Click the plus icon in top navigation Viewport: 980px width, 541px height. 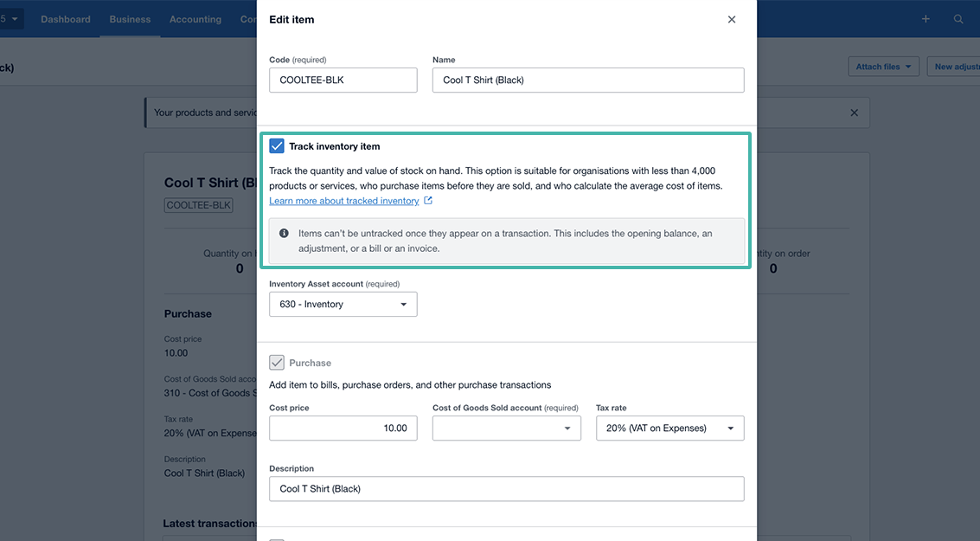926,19
